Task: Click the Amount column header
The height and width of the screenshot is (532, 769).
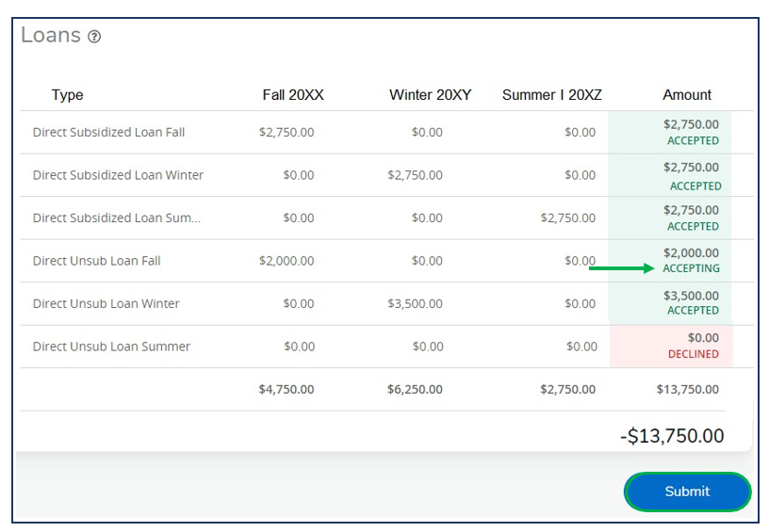Action: [687, 95]
